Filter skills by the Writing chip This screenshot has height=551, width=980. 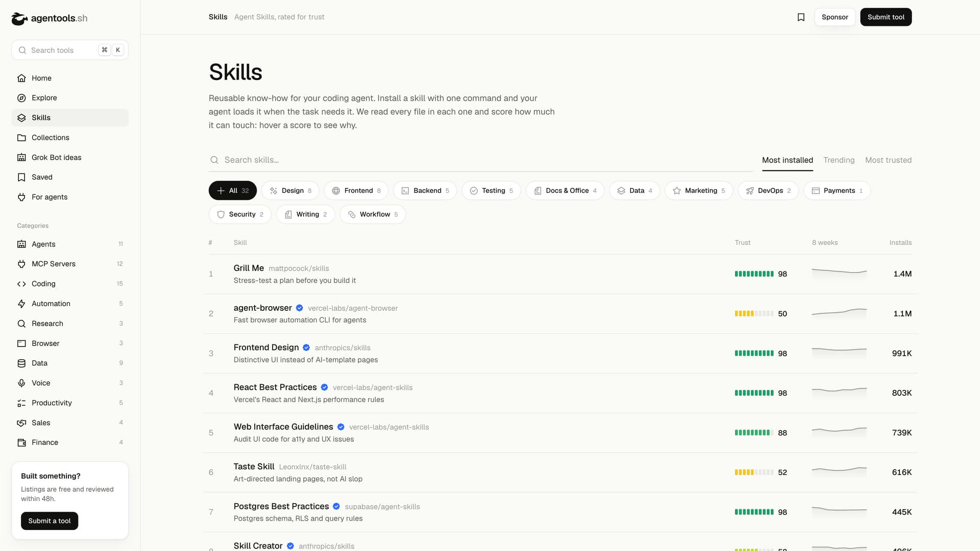pyautogui.click(x=305, y=214)
